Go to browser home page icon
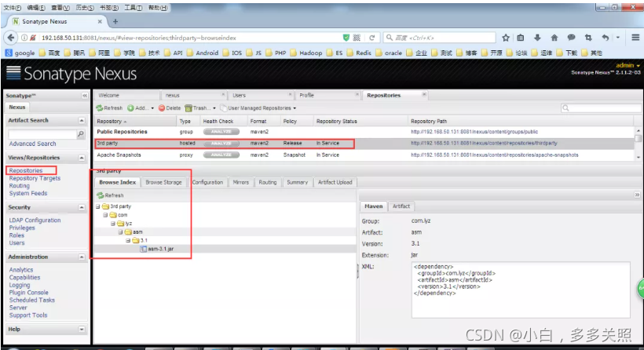The height and width of the screenshot is (350, 644). [554, 38]
